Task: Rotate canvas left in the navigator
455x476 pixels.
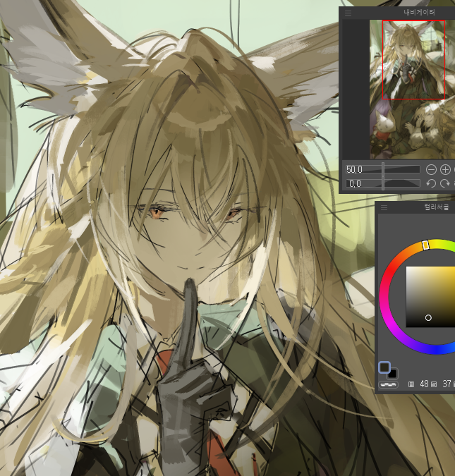Action: click(x=431, y=183)
